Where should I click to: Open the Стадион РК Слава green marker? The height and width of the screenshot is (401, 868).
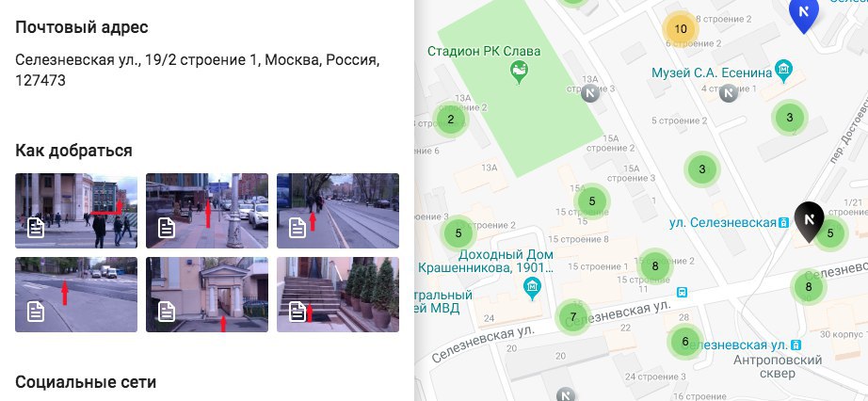tap(519, 72)
